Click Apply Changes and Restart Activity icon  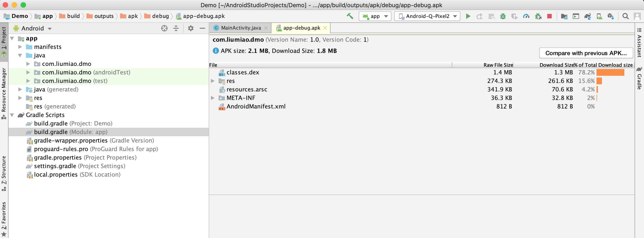(479, 16)
